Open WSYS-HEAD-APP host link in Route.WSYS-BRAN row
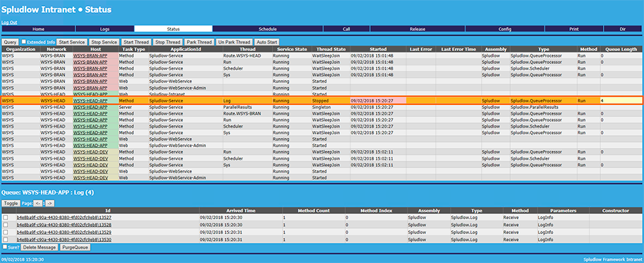 click(x=90, y=114)
